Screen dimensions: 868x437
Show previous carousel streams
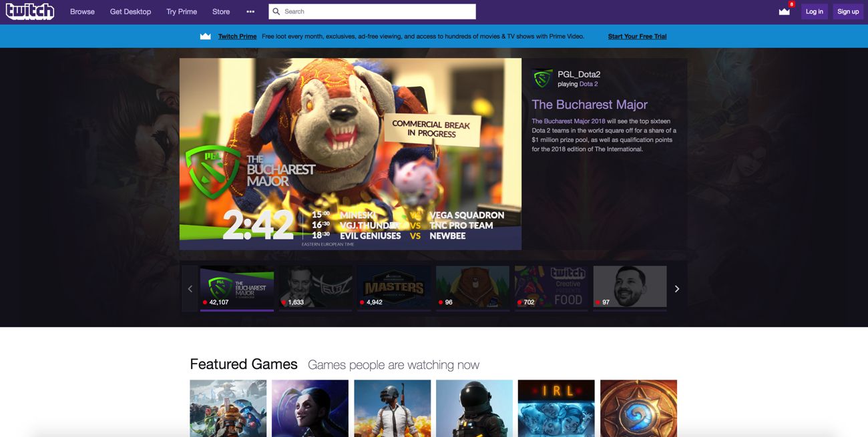190,288
